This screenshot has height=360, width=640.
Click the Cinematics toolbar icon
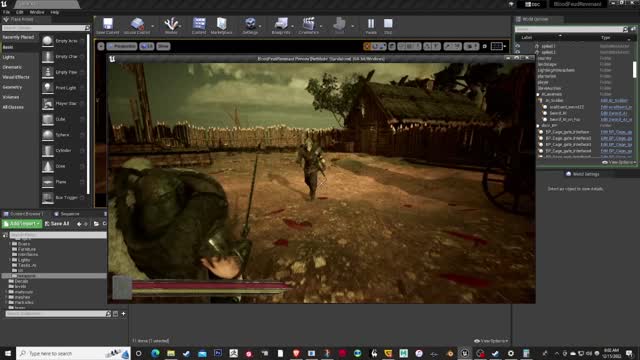309,23
